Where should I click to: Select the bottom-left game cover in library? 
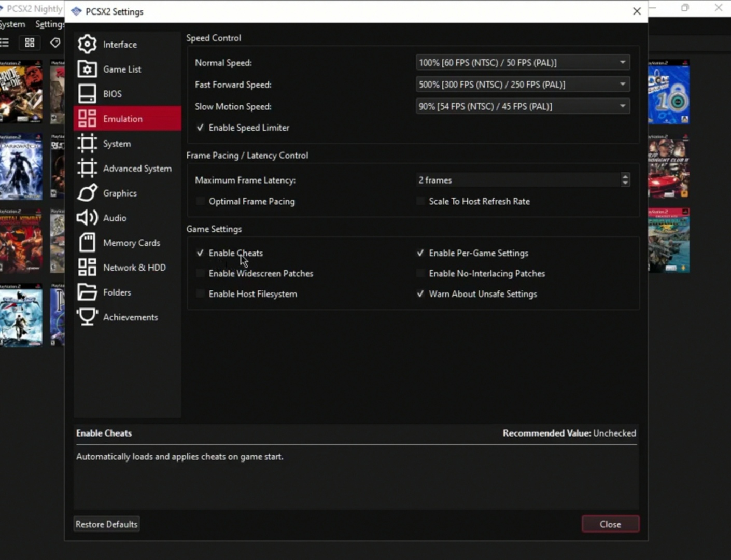(x=21, y=315)
